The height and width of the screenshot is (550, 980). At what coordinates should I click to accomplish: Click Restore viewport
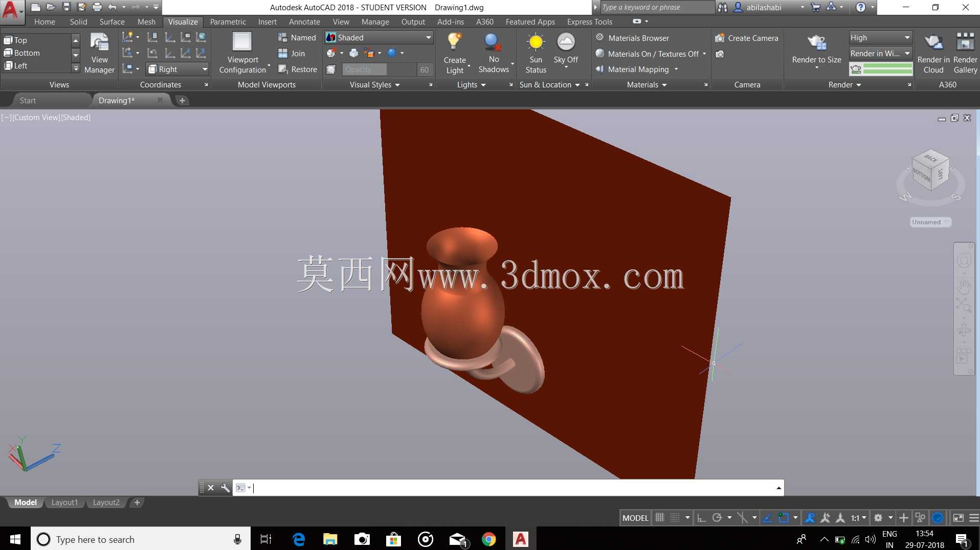pos(297,70)
